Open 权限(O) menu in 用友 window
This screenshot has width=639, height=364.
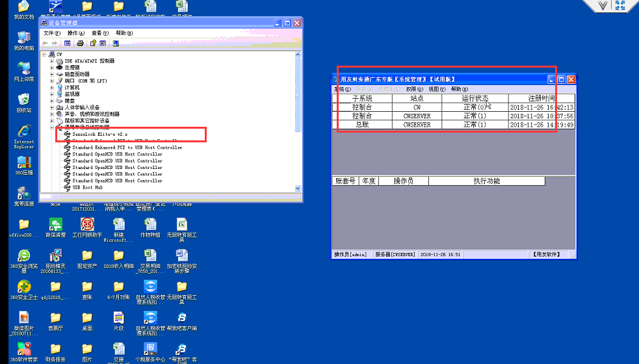[415, 89]
